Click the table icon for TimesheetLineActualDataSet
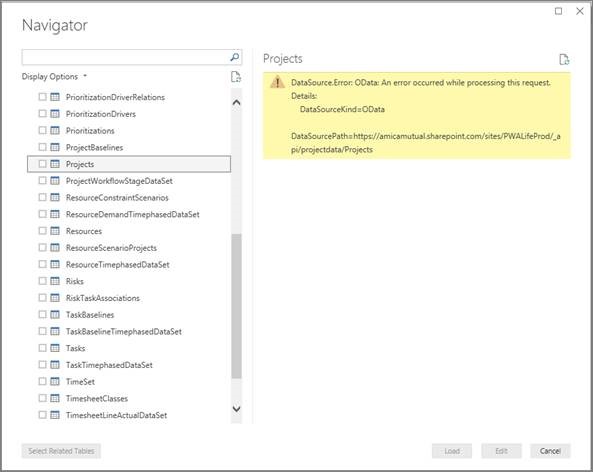 (55, 415)
